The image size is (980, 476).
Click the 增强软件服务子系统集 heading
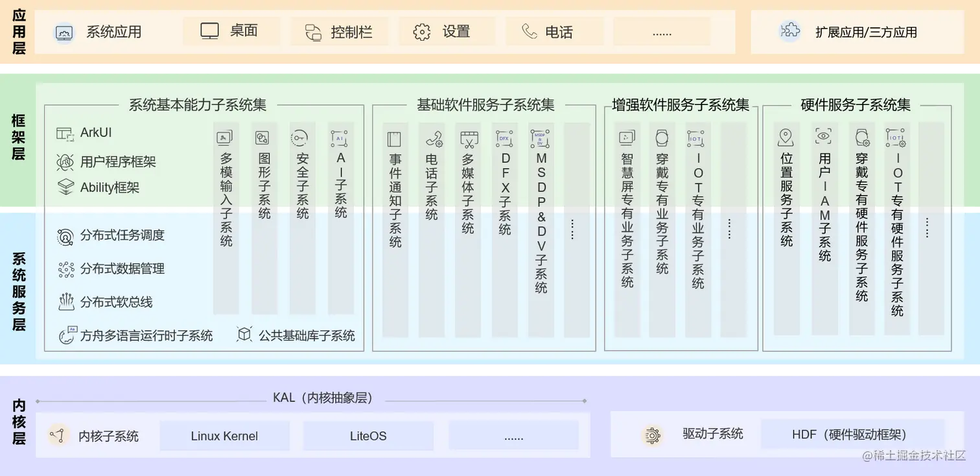[x=681, y=104]
